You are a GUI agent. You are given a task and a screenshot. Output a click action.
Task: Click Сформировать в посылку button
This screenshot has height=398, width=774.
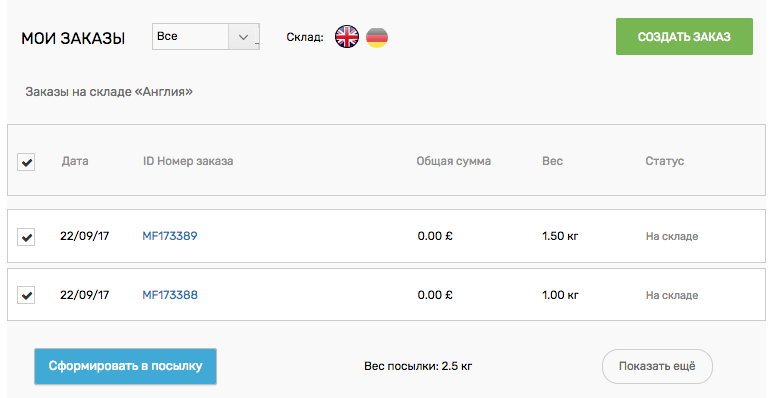(125, 366)
